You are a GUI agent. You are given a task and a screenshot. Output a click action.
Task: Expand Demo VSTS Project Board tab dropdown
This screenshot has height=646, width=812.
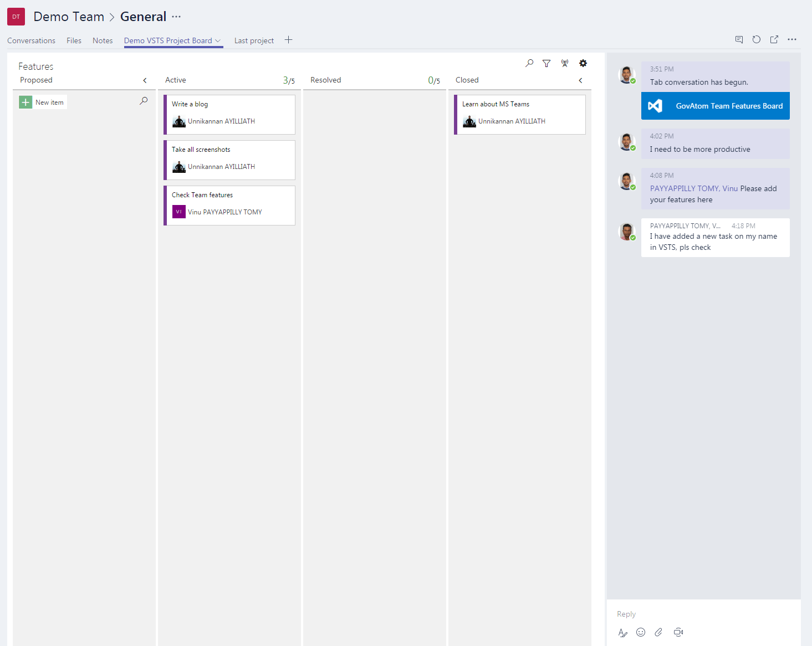tap(218, 40)
